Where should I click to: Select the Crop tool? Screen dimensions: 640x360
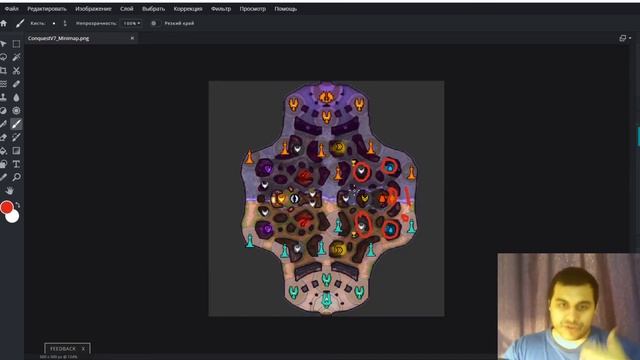coord(4,71)
